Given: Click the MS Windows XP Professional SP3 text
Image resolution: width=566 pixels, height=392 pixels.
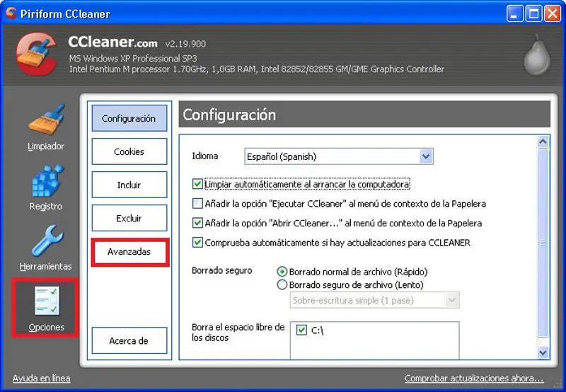Looking at the screenshot, I should click(x=133, y=59).
